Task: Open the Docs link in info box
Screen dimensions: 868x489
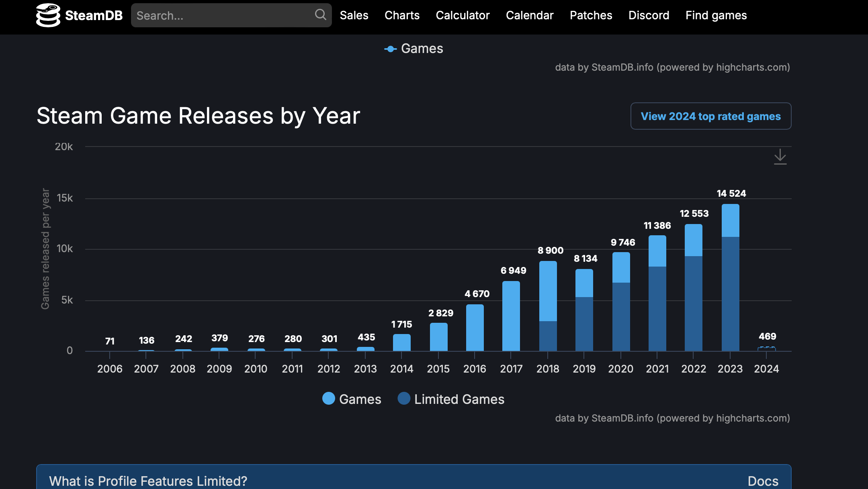Action: coord(763,481)
